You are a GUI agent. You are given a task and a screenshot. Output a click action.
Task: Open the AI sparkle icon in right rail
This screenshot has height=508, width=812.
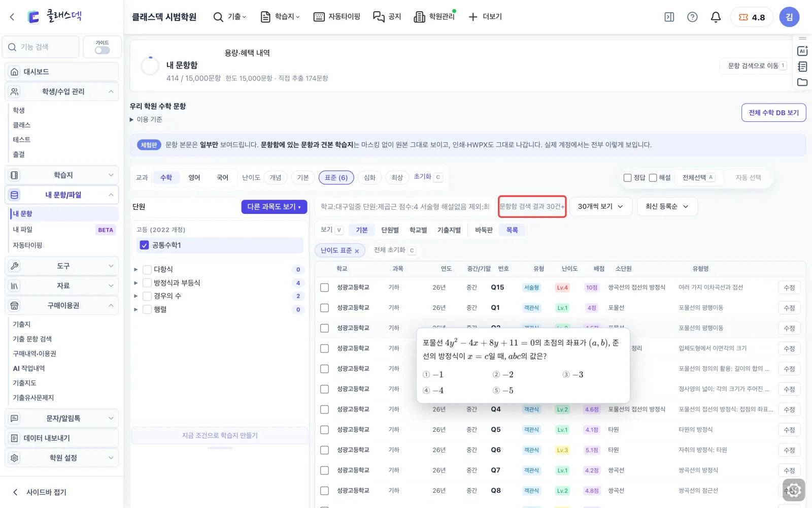point(802,51)
